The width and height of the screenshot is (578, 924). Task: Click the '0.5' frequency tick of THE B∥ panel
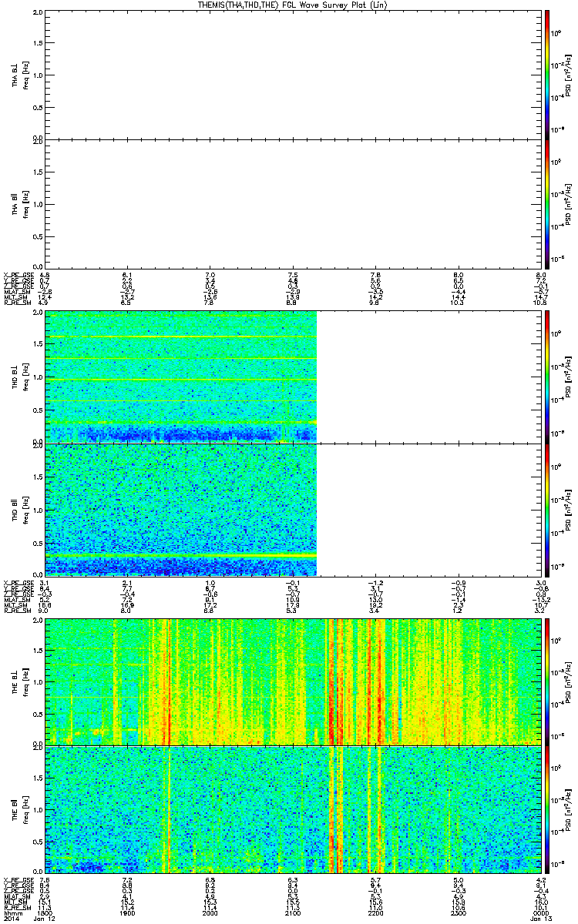[38, 841]
